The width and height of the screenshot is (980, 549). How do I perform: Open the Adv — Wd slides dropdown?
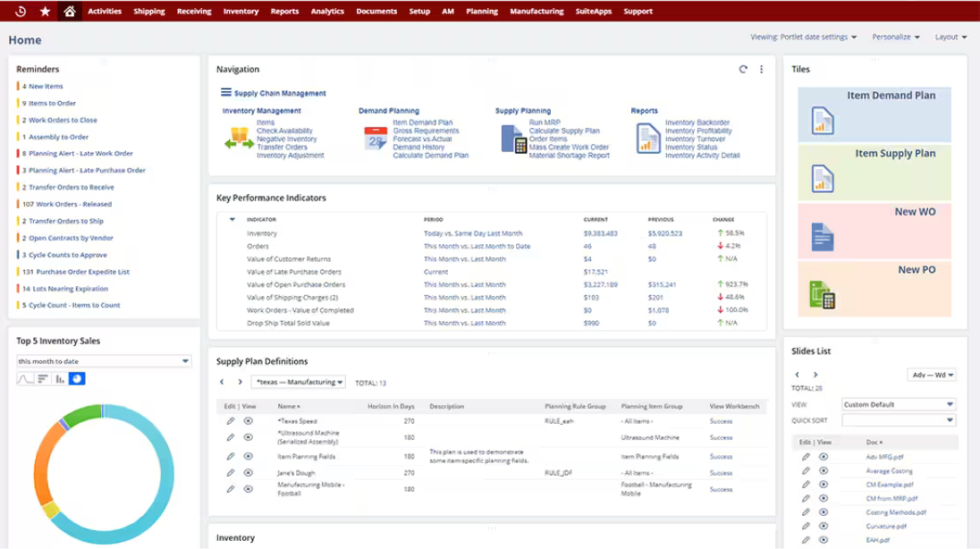pos(932,376)
